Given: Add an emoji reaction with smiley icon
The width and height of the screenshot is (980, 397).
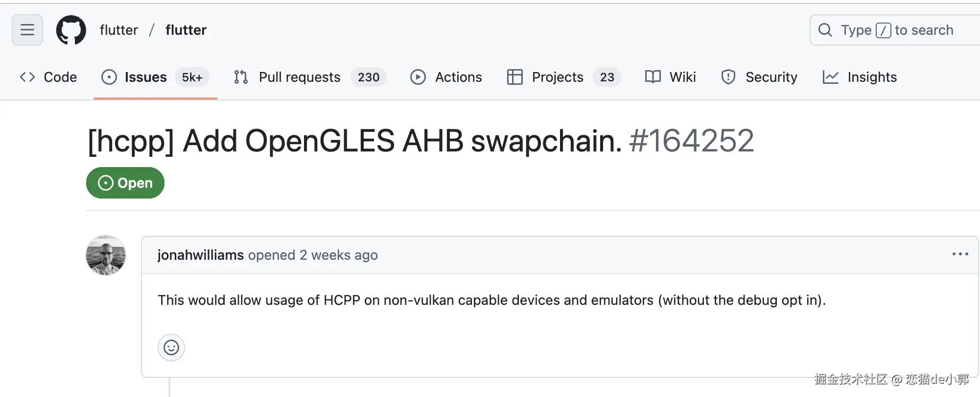Looking at the screenshot, I should point(171,347).
